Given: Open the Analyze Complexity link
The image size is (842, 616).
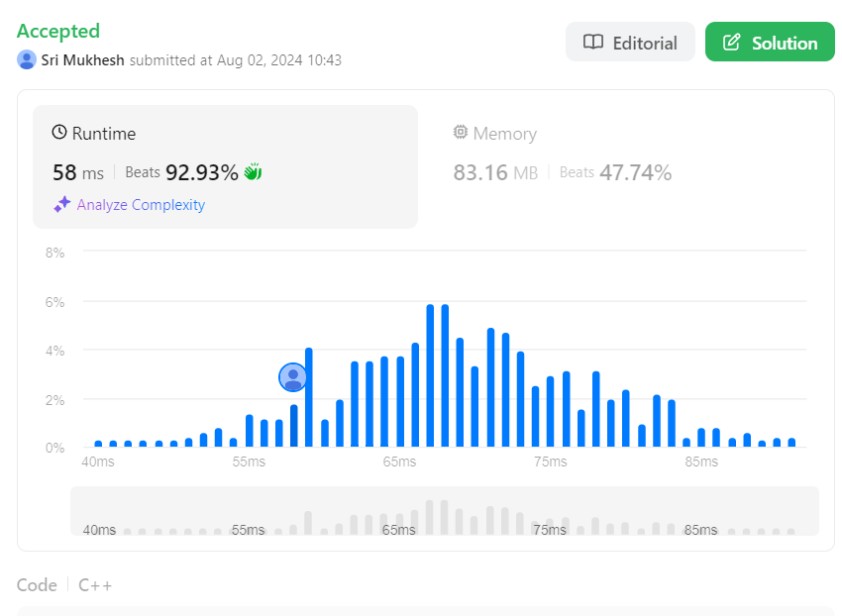Looking at the screenshot, I should coord(141,205).
